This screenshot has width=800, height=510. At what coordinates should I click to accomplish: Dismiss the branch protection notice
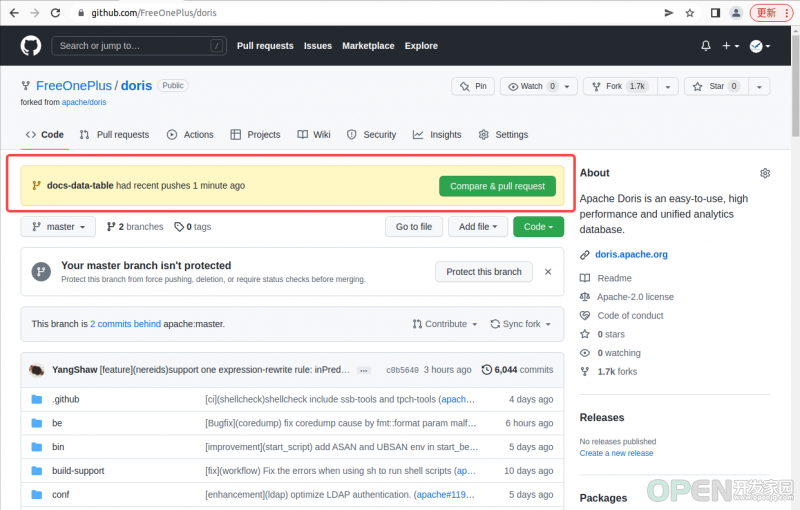pos(548,272)
